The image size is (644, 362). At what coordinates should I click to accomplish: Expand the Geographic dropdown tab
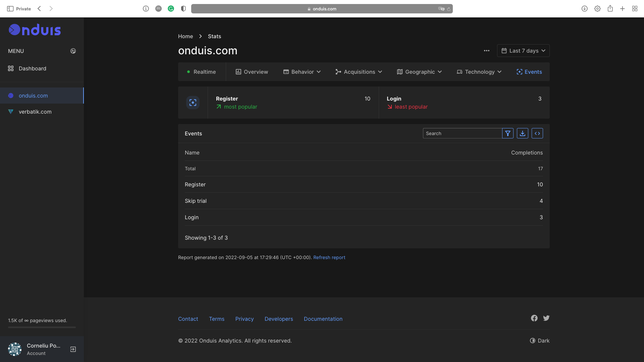419,72
